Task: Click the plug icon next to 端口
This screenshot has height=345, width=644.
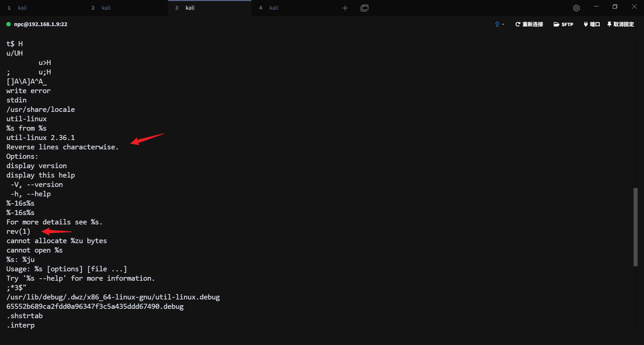Action: tap(586, 24)
